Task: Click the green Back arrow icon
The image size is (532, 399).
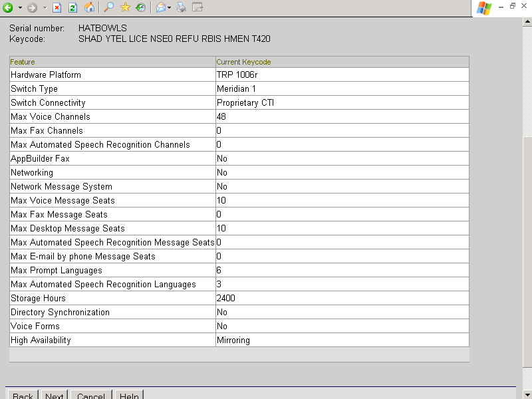Action: pos(8,7)
